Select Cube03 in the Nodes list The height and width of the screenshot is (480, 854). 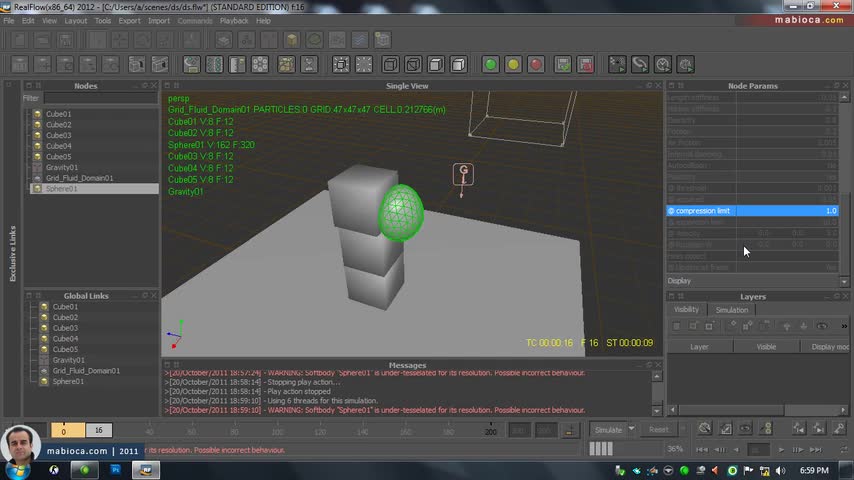(x=58, y=135)
